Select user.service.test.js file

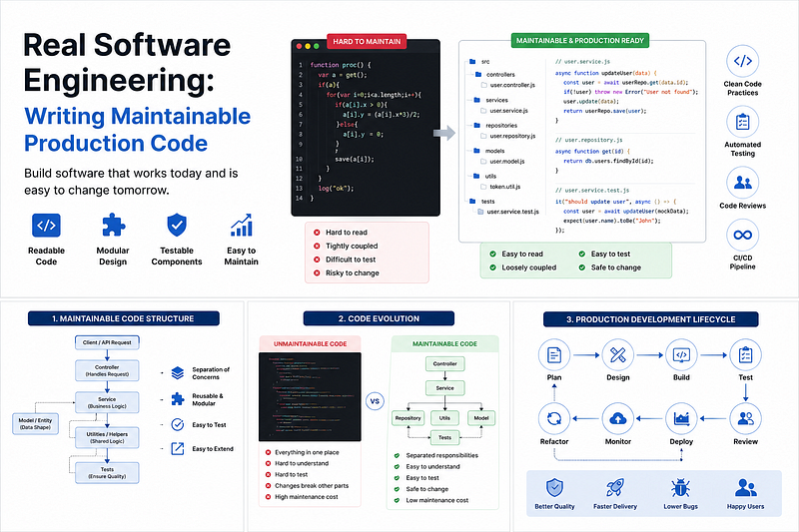(x=508, y=212)
